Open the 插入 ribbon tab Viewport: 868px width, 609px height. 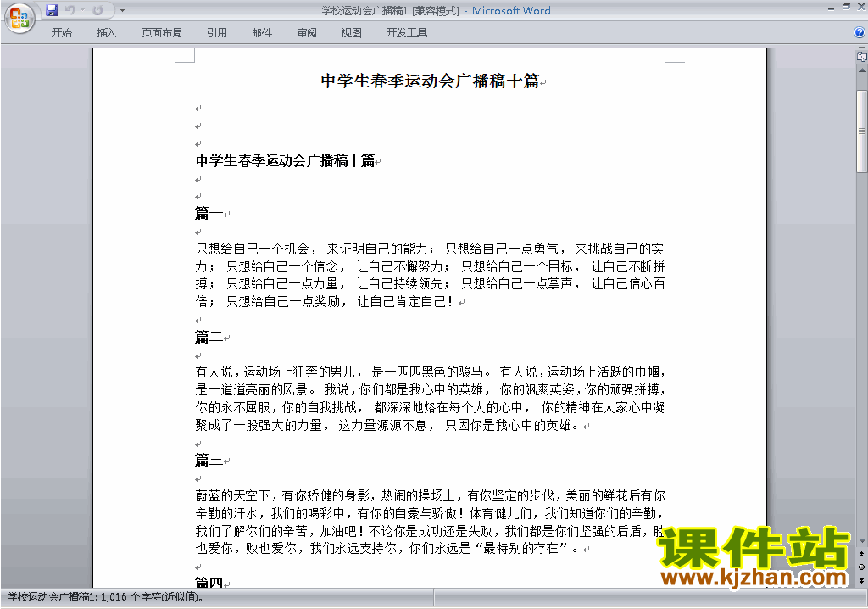(x=106, y=33)
